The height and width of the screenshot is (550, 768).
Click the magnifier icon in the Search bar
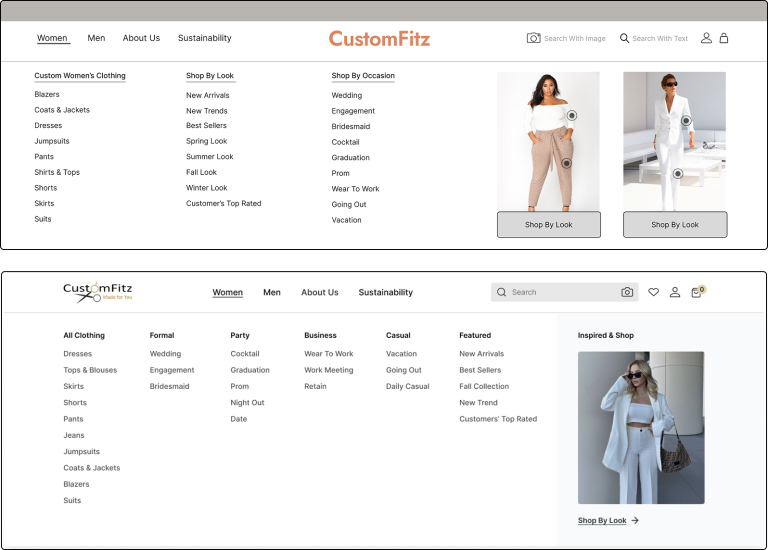point(501,292)
